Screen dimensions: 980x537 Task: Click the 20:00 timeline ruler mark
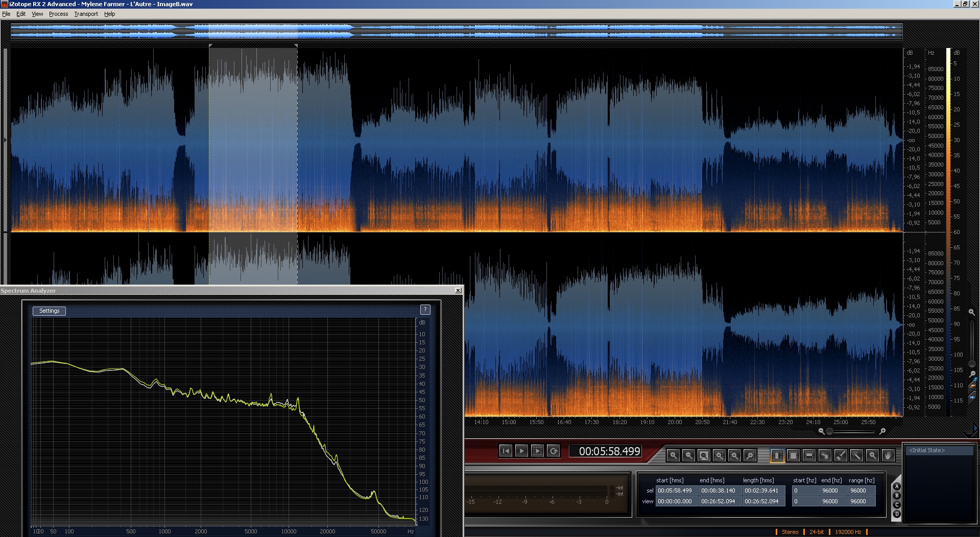click(675, 422)
